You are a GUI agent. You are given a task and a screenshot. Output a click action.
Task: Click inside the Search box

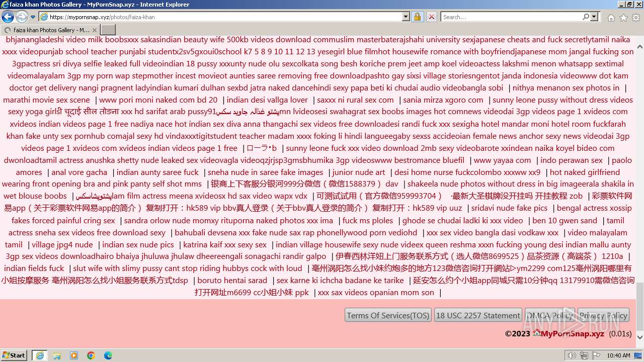511,17
